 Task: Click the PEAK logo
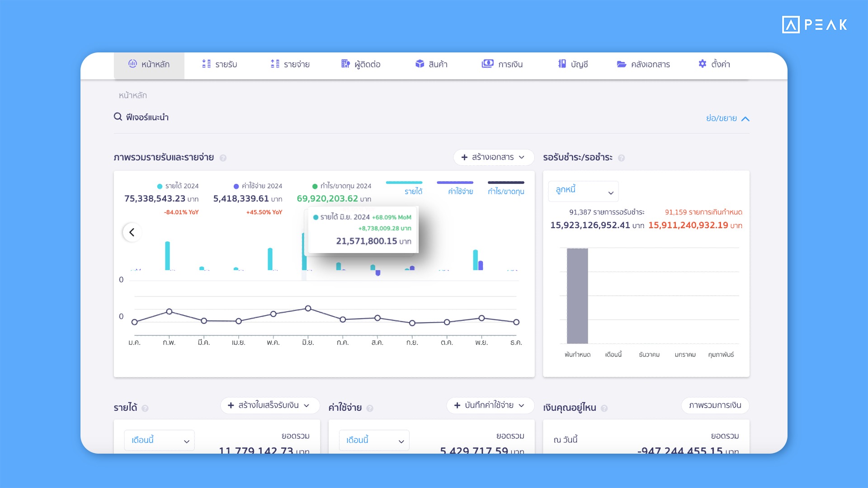click(x=815, y=24)
